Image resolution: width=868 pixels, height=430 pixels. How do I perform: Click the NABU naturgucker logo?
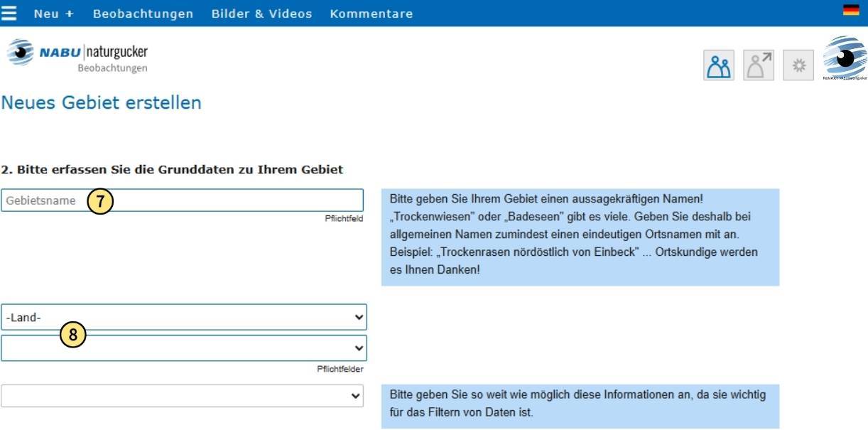coord(77,56)
